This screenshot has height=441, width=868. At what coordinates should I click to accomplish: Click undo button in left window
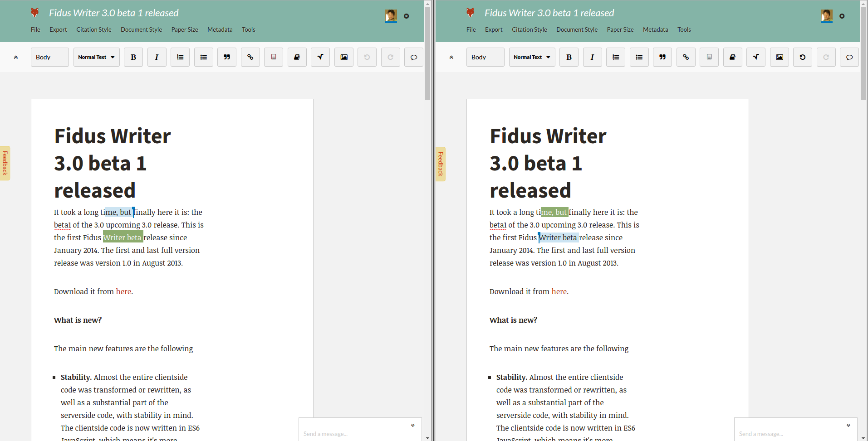[x=367, y=57]
